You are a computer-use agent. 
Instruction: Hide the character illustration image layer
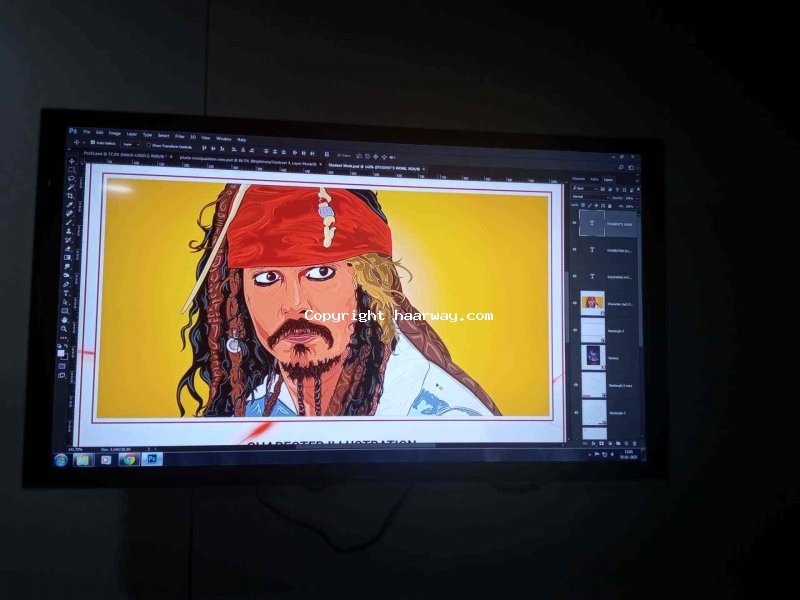(576, 302)
